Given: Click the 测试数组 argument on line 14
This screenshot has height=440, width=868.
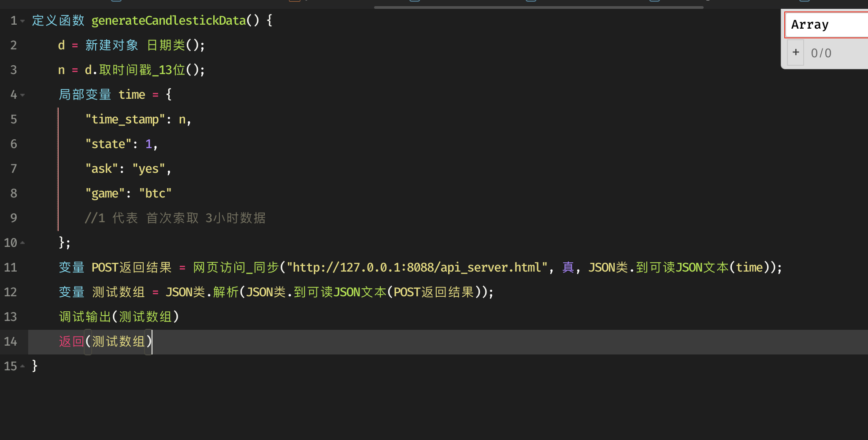Looking at the screenshot, I should 119,342.
